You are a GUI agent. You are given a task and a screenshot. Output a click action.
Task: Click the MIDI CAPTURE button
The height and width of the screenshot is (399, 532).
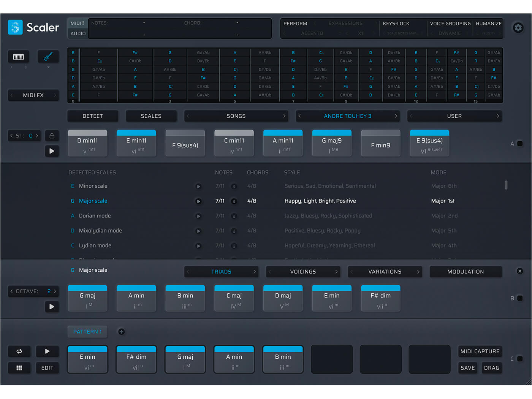point(480,351)
